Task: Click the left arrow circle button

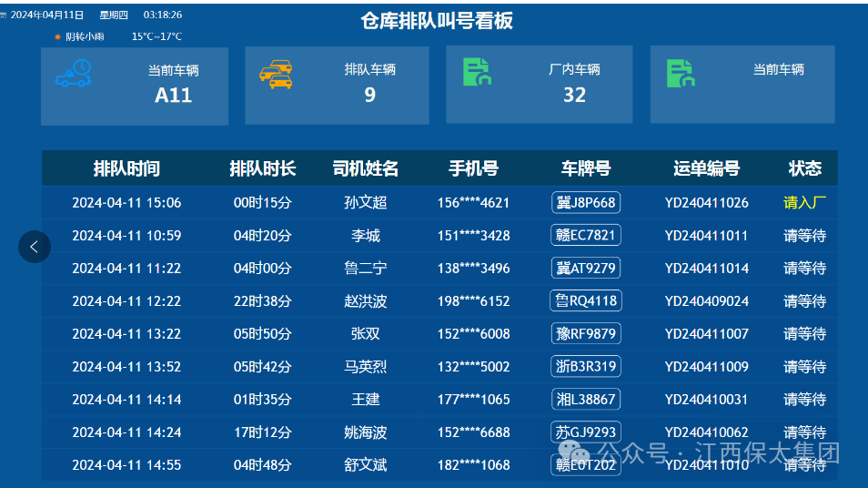Action: pyautogui.click(x=35, y=246)
